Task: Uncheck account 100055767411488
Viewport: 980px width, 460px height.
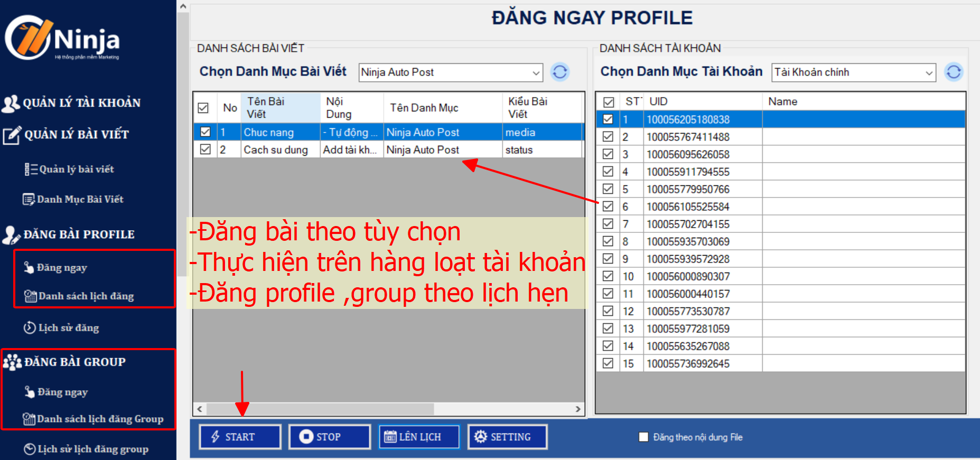Action: click(x=608, y=137)
